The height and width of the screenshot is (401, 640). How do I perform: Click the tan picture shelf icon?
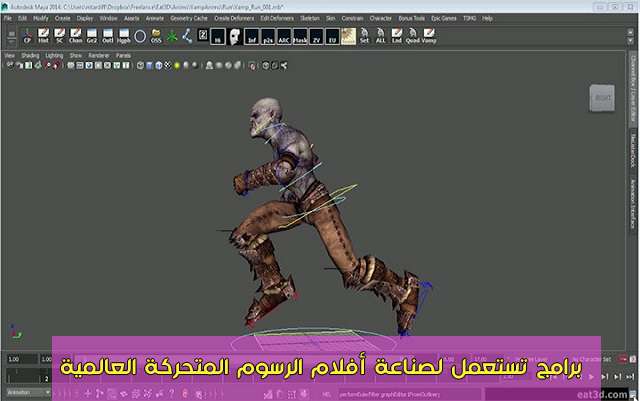(x=348, y=36)
